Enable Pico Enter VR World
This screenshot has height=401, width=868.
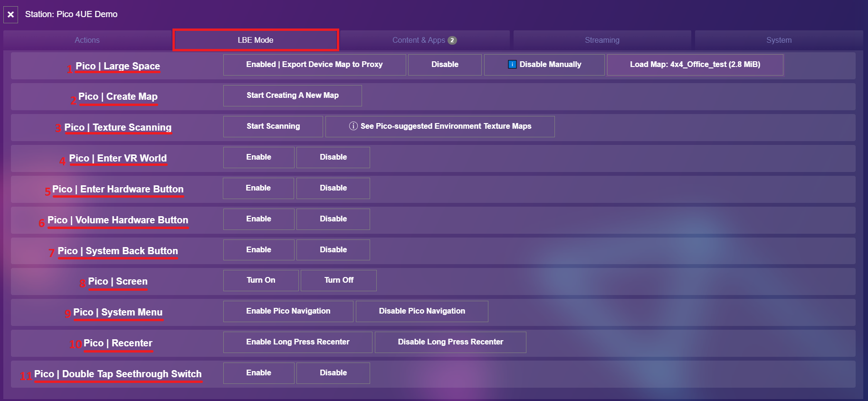tap(259, 157)
